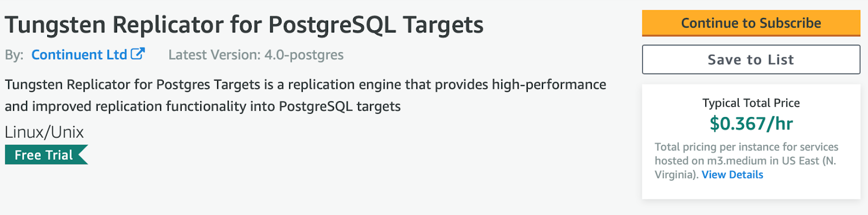Viewport: 868px width, 215px height.
Task: Click the green Free Trial badge
Action: click(46, 155)
